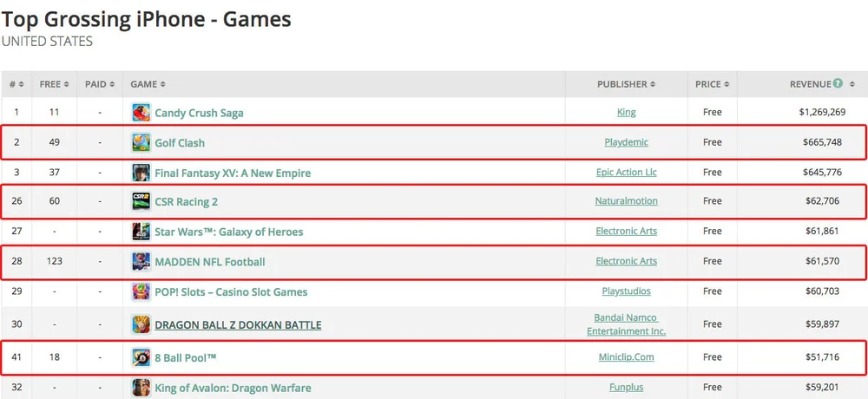Sort table by GAME column
The image size is (868, 399).
[x=148, y=84]
